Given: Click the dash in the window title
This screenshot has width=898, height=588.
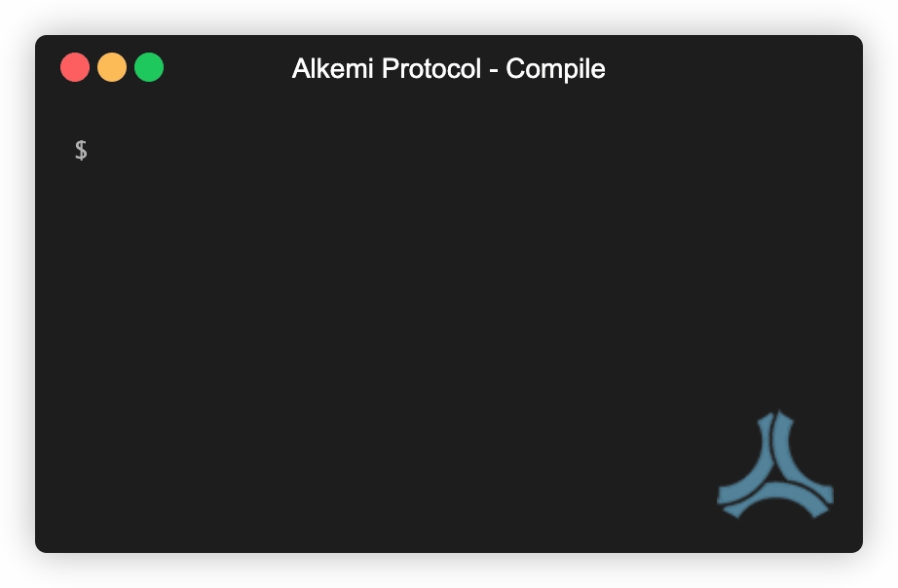Looking at the screenshot, I should click(494, 71).
